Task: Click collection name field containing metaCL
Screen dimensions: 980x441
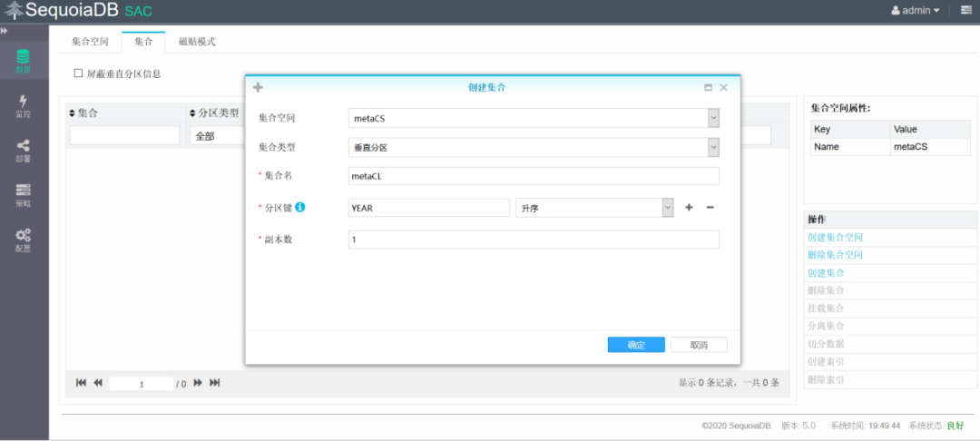Action: 534,176
